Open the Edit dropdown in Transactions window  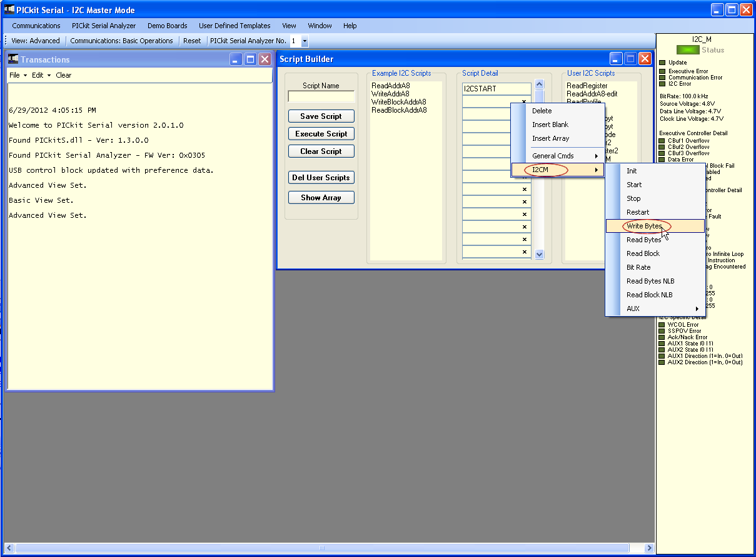coord(41,75)
